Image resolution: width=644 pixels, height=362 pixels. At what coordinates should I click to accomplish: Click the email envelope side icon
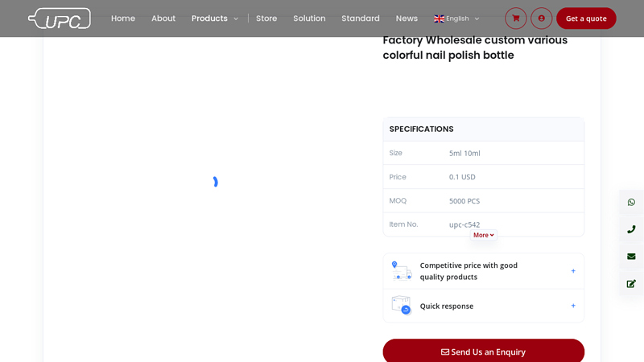631,257
